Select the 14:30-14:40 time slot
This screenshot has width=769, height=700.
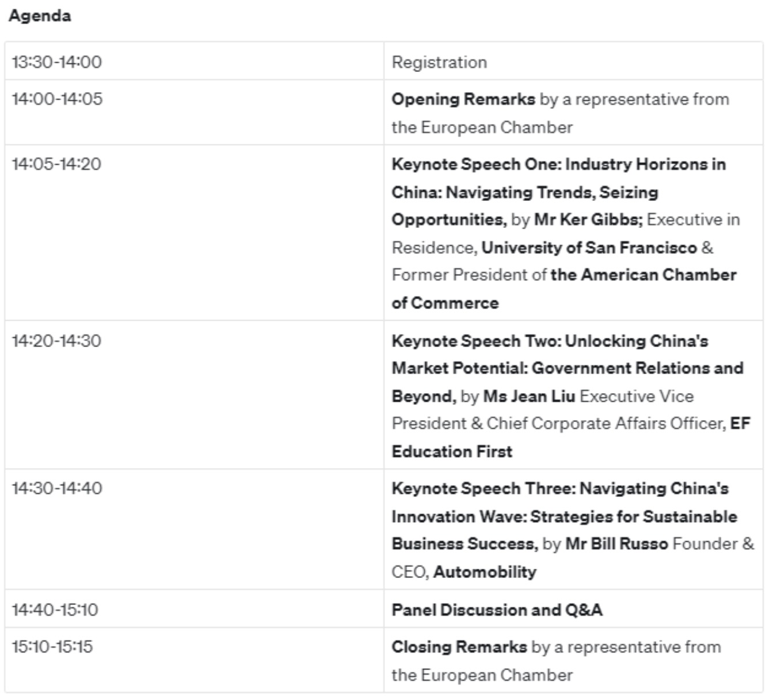57,488
